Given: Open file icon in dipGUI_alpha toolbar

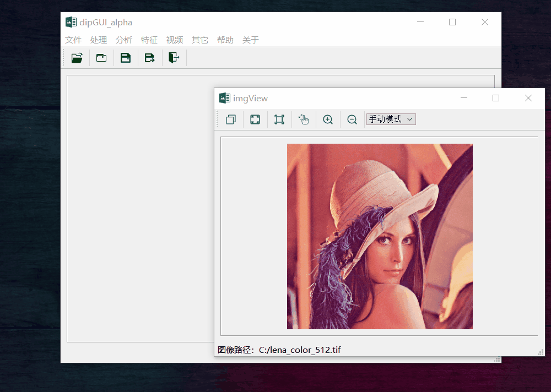Looking at the screenshot, I should pos(77,58).
